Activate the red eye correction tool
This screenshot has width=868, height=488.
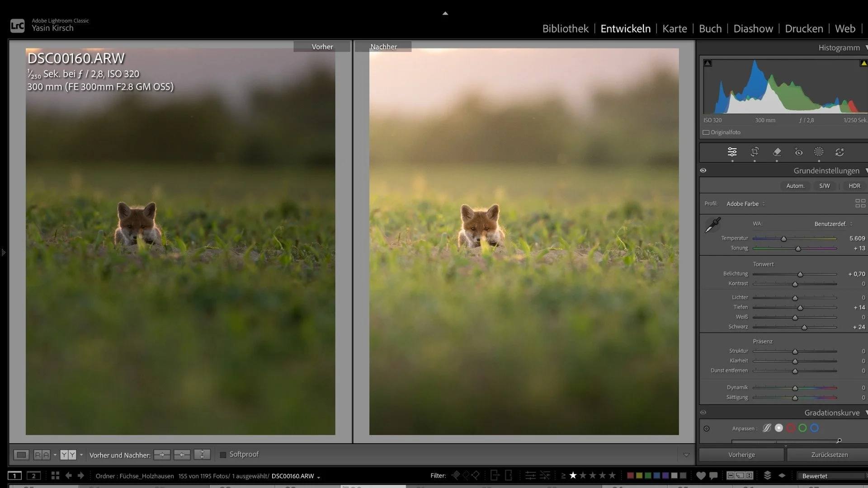799,152
